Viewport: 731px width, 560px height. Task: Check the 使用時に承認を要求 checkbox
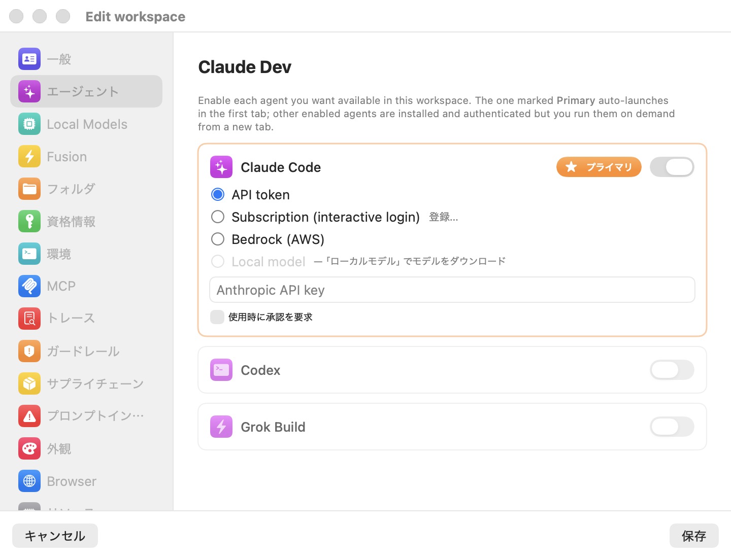pos(217,317)
